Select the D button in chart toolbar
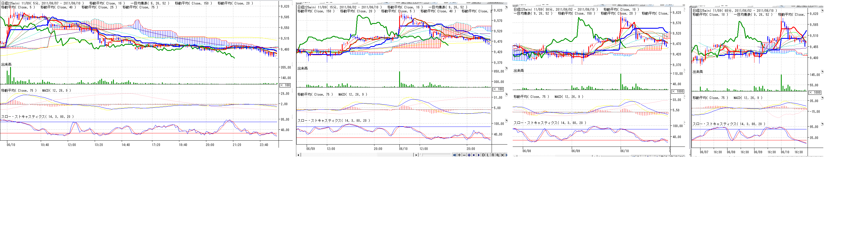The height and width of the screenshot is (234, 868). pyautogui.click(x=483, y=155)
